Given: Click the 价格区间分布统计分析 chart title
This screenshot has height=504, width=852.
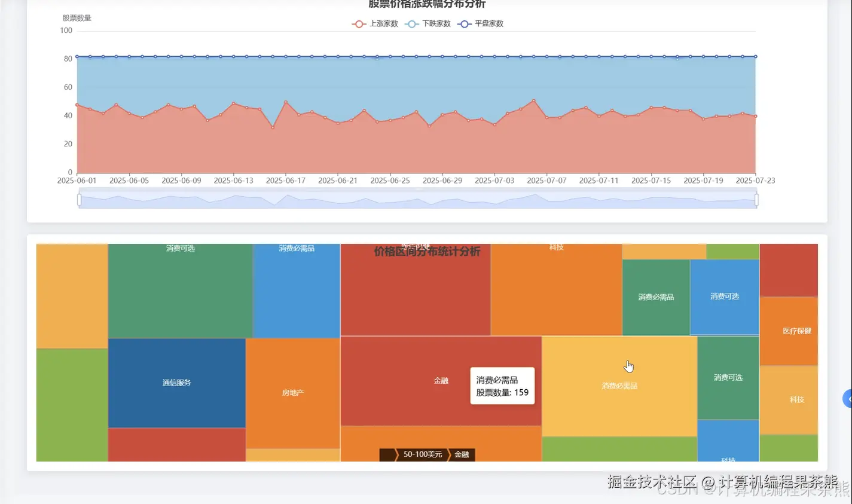Looking at the screenshot, I should pyautogui.click(x=427, y=252).
